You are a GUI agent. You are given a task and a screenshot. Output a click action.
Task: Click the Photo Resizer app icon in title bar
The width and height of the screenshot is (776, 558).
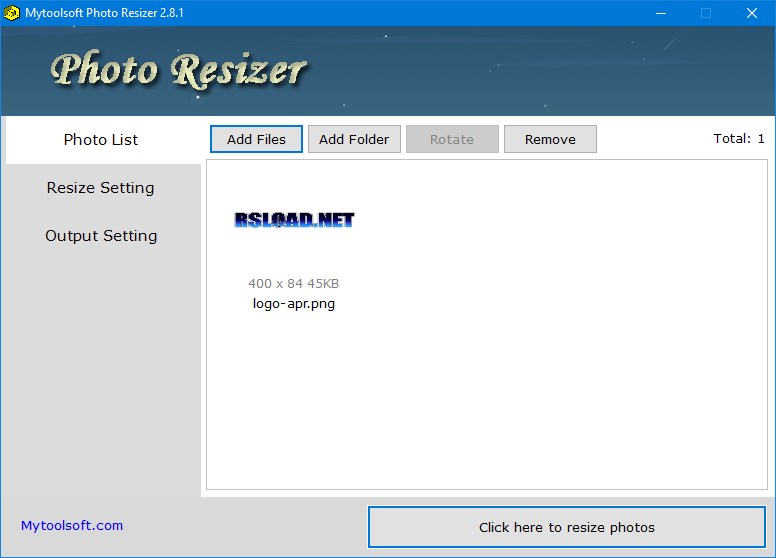pyautogui.click(x=11, y=13)
